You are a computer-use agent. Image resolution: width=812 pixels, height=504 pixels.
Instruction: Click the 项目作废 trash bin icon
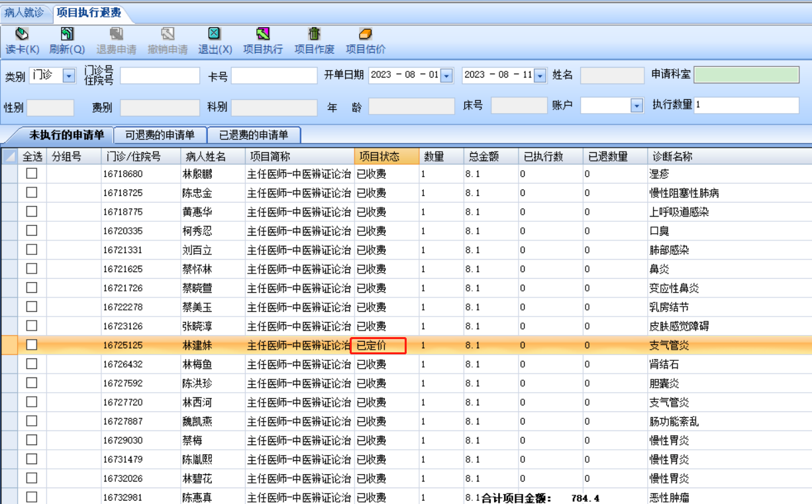pyautogui.click(x=315, y=34)
